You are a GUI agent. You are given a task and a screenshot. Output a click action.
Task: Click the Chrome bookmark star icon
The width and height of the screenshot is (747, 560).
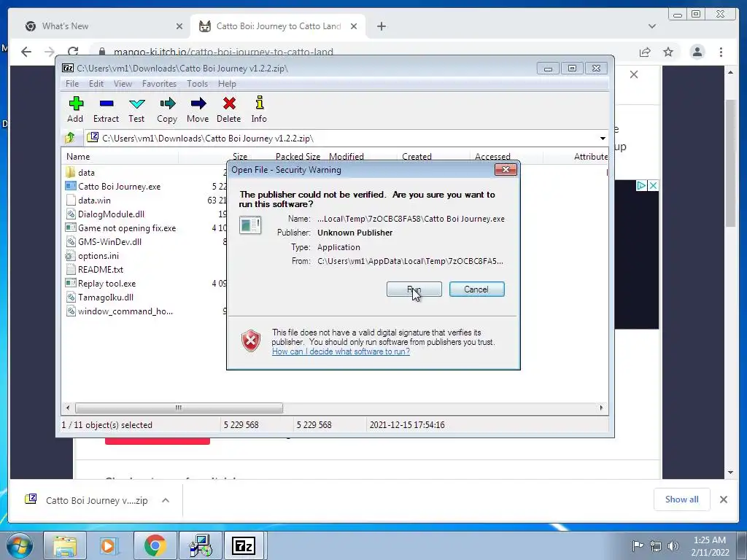[x=668, y=52]
